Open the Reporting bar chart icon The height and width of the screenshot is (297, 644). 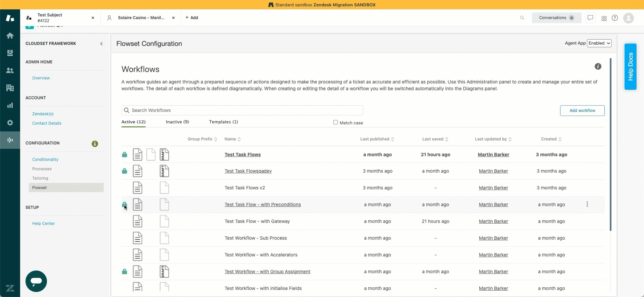pyautogui.click(x=10, y=105)
